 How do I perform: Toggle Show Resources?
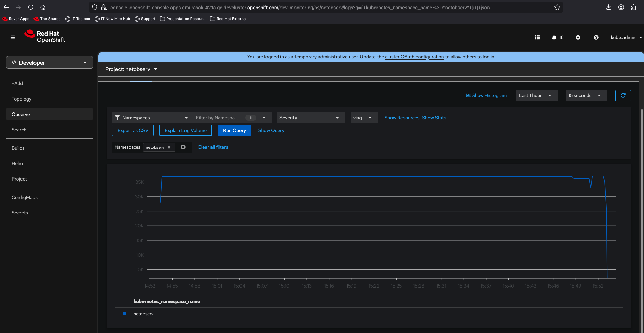pyautogui.click(x=402, y=118)
